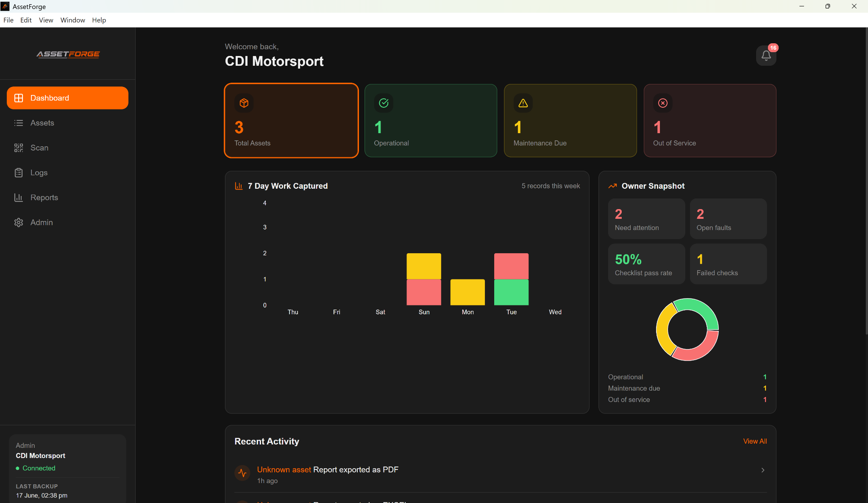Click the Open faults tile
The height and width of the screenshot is (503, 868).
(728, 219)
